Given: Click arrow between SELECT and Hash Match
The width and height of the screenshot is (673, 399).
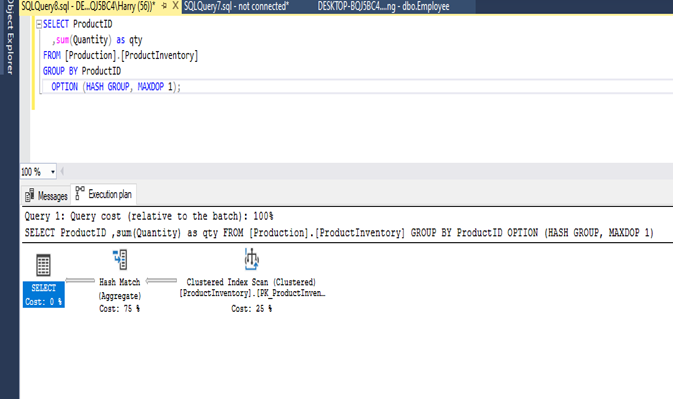Looking at the screenshot, I should [x=80, y=281].
